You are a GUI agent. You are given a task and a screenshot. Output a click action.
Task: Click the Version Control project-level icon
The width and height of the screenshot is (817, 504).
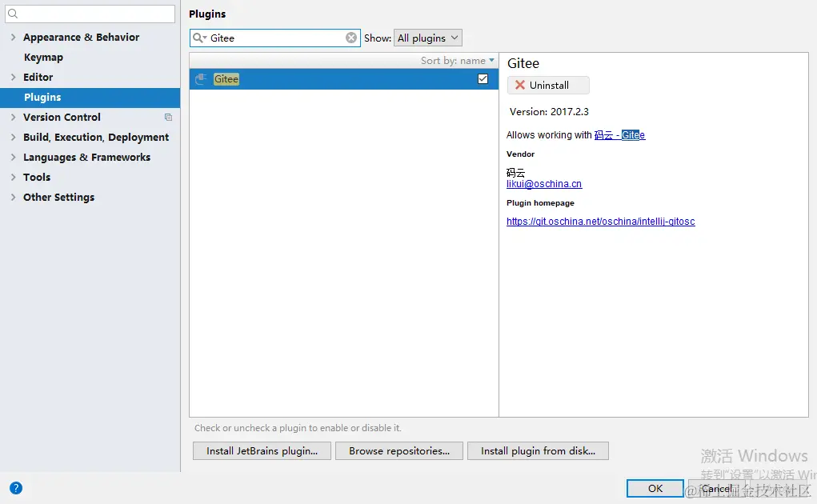coord(168,117)
